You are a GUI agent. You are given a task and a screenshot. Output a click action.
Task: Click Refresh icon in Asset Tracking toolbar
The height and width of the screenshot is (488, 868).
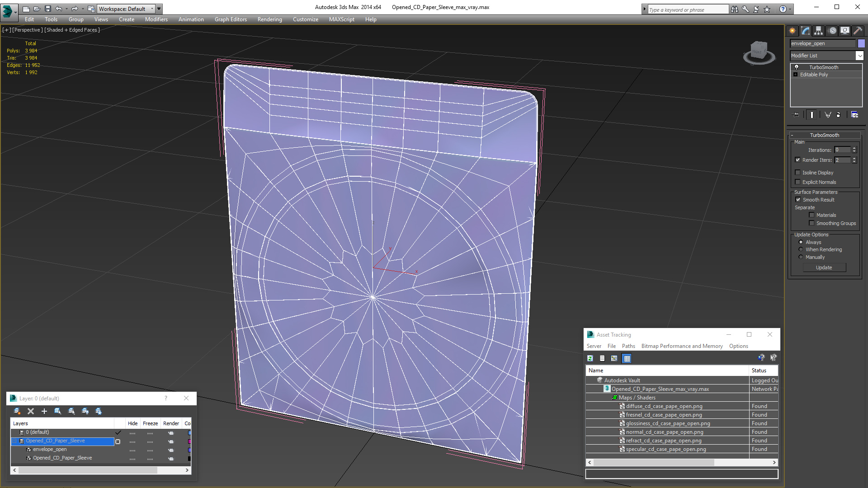click(590, 358)
